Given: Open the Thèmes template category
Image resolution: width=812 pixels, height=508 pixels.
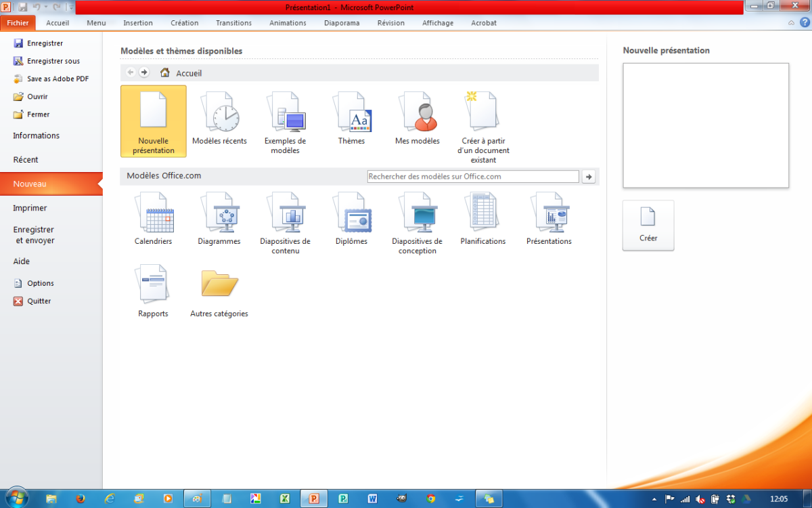Looking at the screenshot, I should [352, 119].
